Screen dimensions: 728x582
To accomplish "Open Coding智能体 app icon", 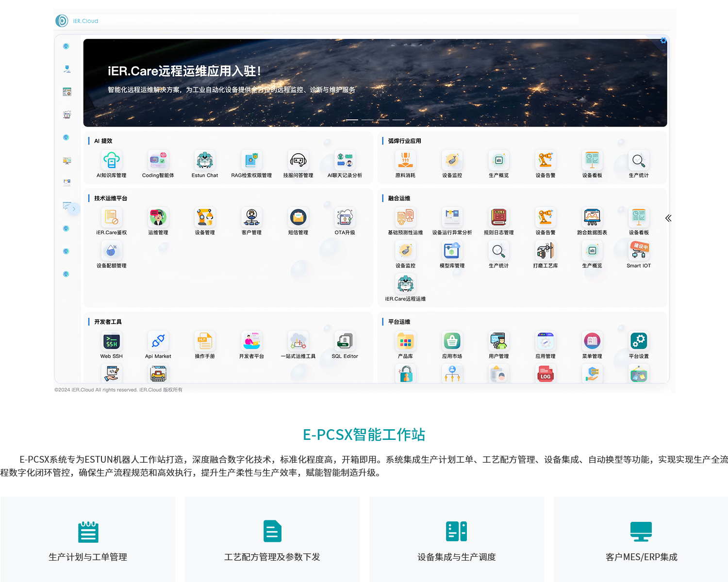I will (158, 160).
